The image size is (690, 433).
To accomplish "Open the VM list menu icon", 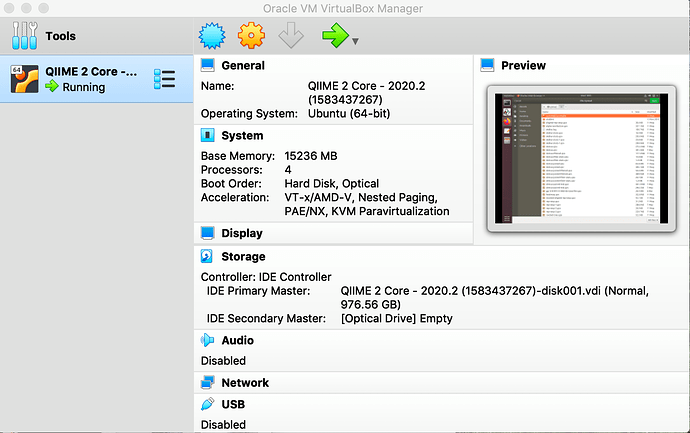I will pyautogui.click(x=164, y=79).
